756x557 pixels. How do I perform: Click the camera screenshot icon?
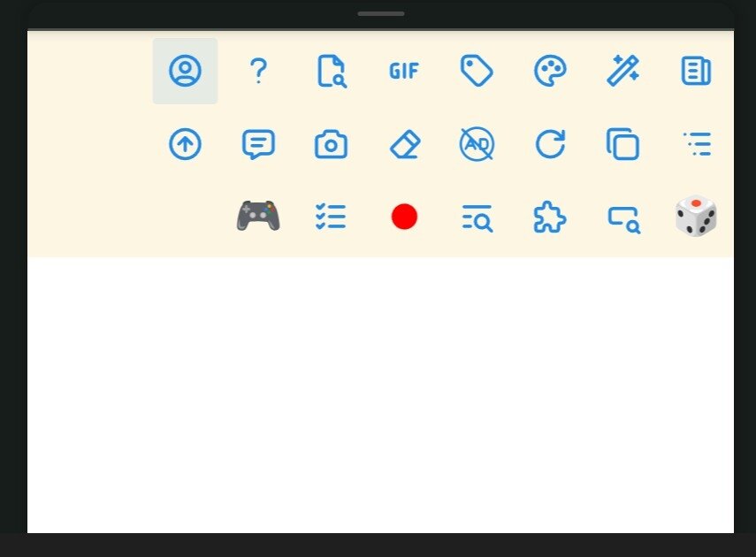pyautogui.click(x=332, y=144)
